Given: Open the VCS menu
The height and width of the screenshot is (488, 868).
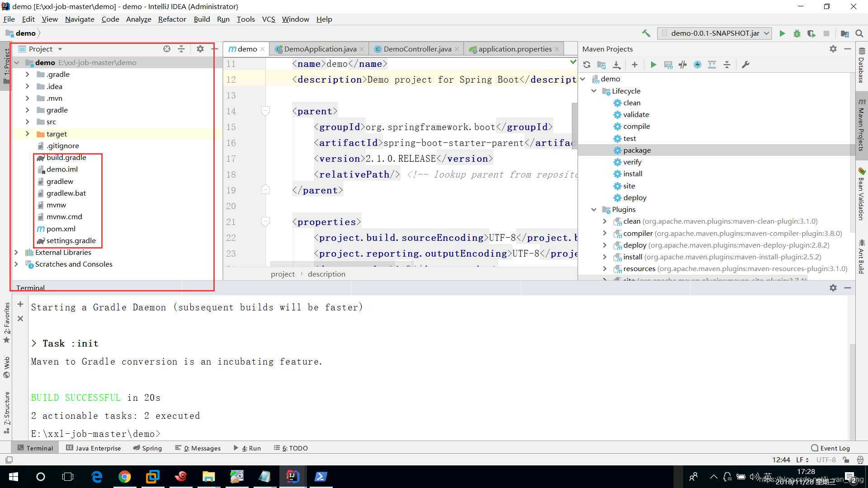Looking at the screenshot, I should point(269,19).
